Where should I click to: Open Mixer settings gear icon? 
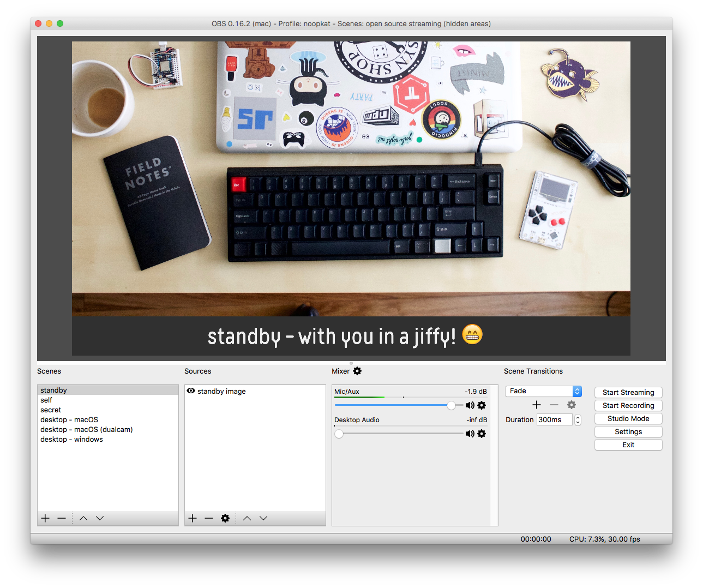[x=357, y=371]
